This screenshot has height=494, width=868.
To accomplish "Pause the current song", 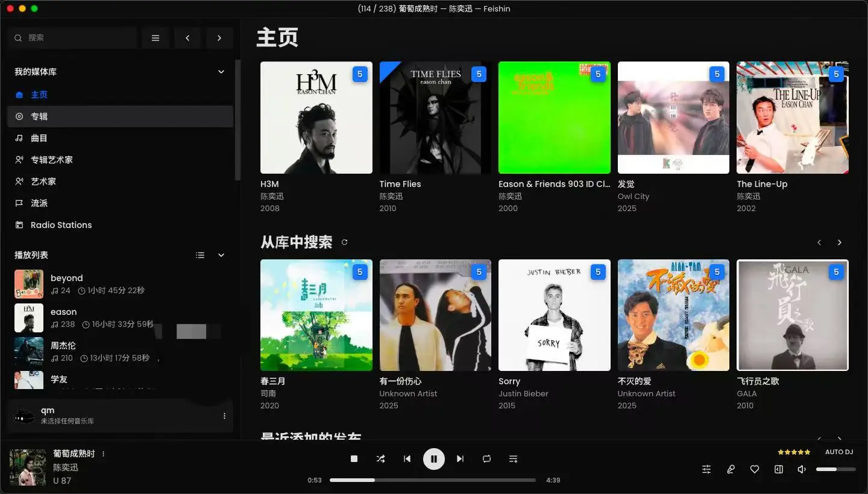I will 434,459.
